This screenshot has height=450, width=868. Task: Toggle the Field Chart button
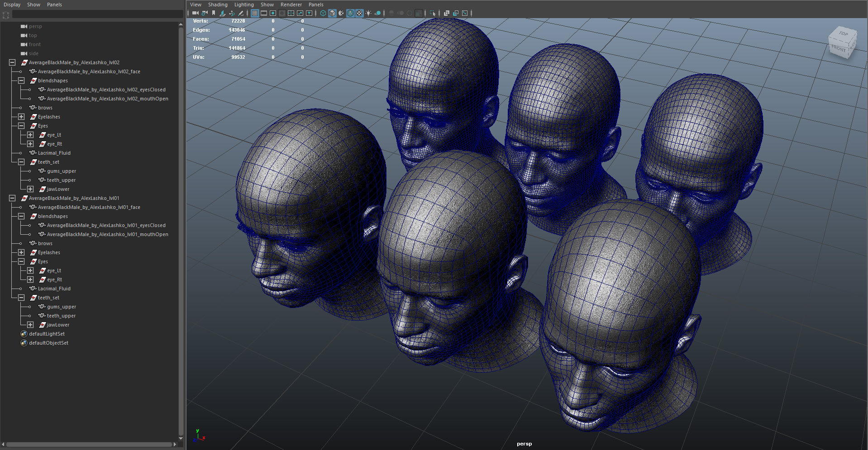(x=291, y=13)
